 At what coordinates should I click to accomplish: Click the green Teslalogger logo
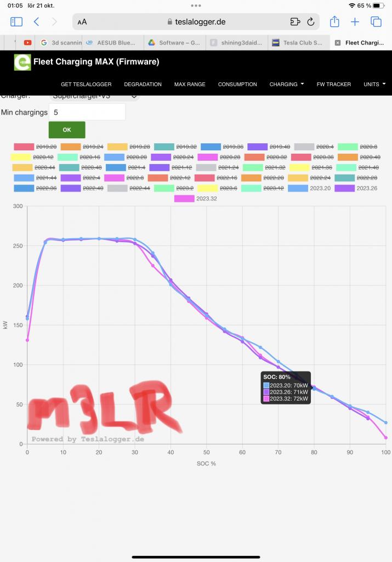(x=22, y=62)
